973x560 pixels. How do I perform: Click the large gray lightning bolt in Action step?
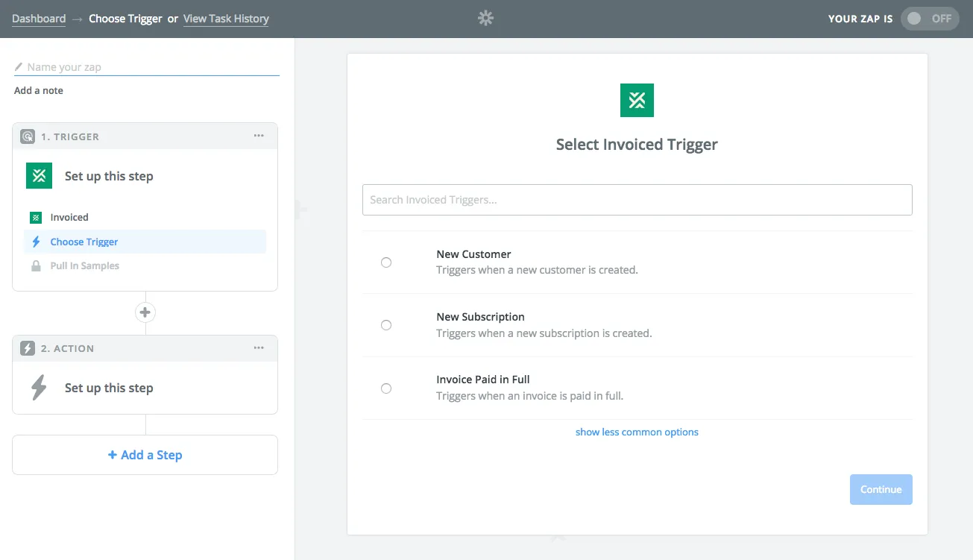point(39,388)
